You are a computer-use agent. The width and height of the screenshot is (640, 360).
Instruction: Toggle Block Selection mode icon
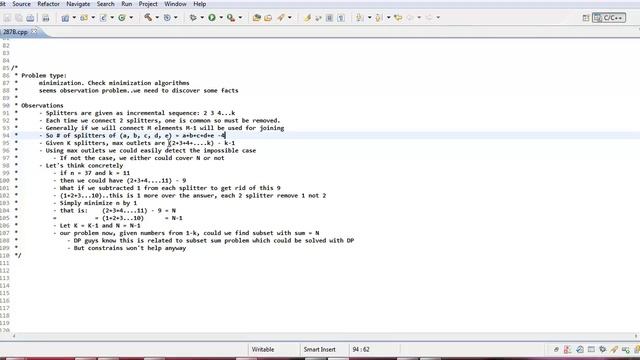[x=329, y=18]
